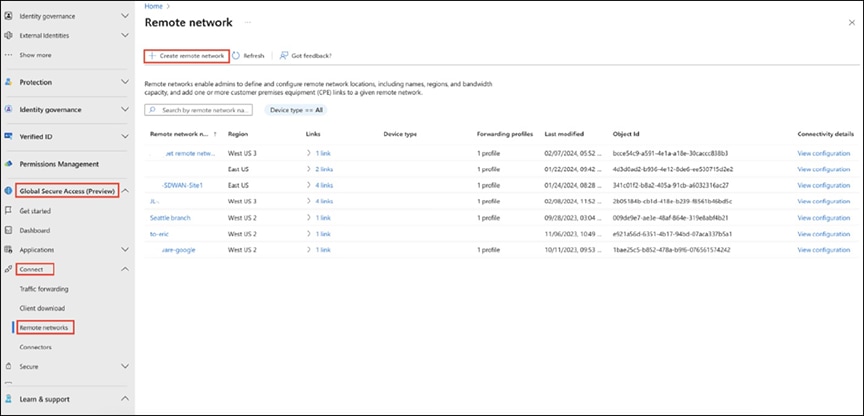The image size is (864, 416).
Task: Click the Region column header
Action: click(x=237, y=134)
